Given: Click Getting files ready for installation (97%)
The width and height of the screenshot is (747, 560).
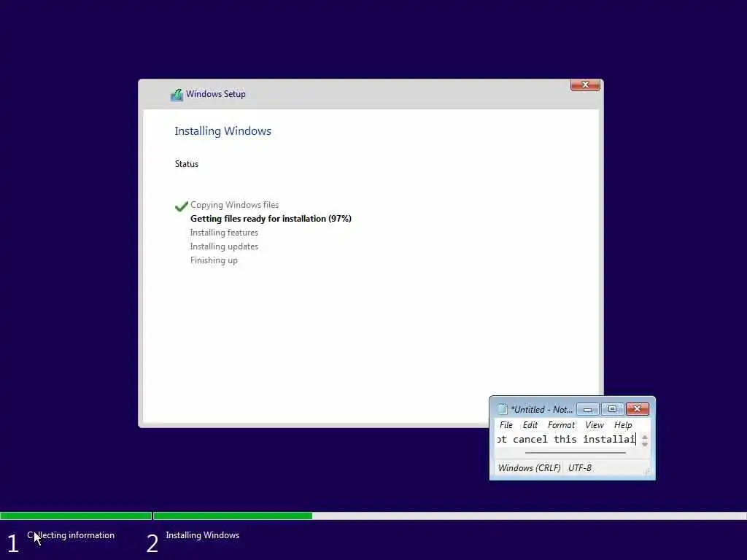Looking at the screenshot, I should 271,219.
